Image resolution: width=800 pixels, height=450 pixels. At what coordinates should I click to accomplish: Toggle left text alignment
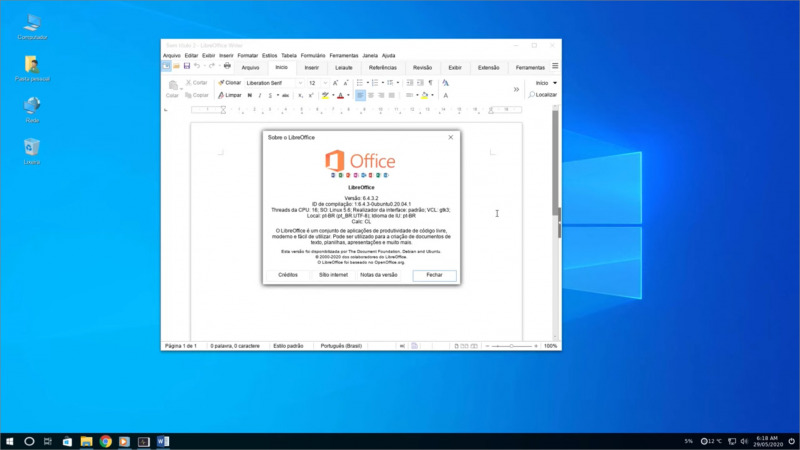tap(360, 95)
